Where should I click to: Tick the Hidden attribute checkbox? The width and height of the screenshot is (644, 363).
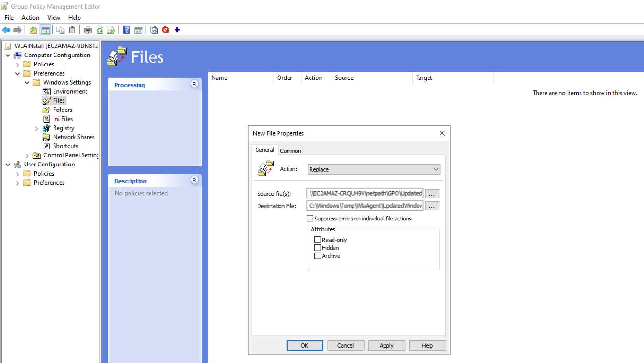click(x=318, y=248)
